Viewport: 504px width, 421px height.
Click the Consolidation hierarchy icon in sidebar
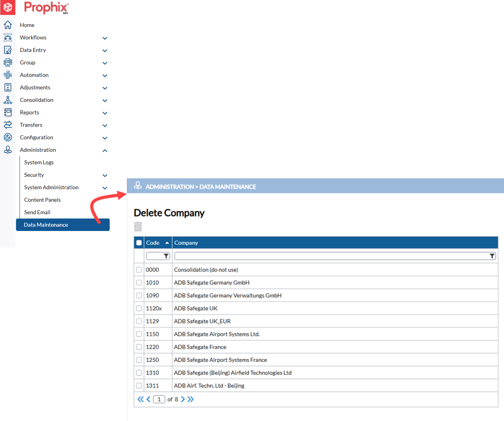pos(8,100)
